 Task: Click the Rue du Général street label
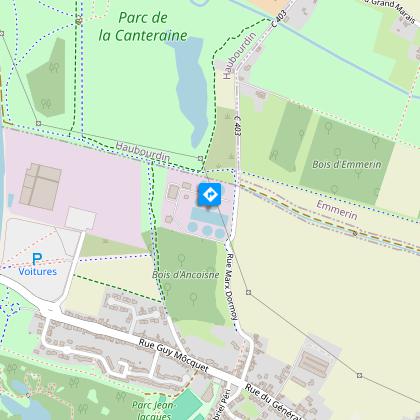coord(272,401)
